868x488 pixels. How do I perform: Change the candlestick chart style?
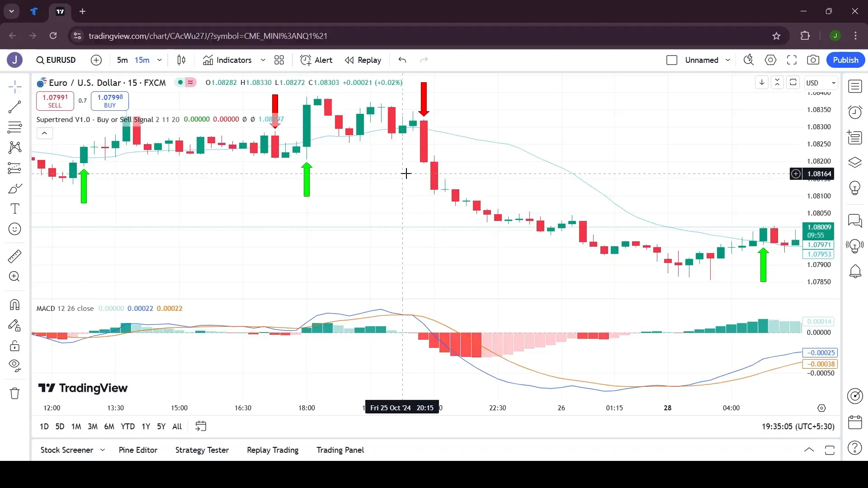181,60
